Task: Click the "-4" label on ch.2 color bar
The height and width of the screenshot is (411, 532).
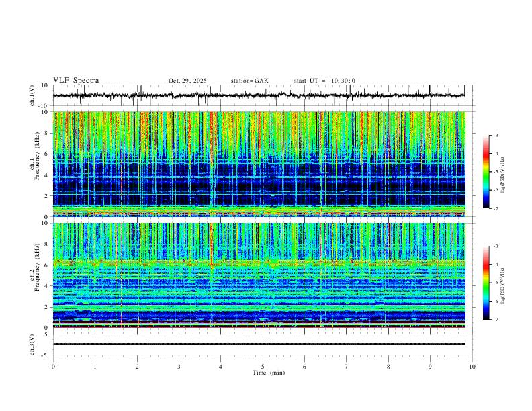Action: tap(495, 265)
